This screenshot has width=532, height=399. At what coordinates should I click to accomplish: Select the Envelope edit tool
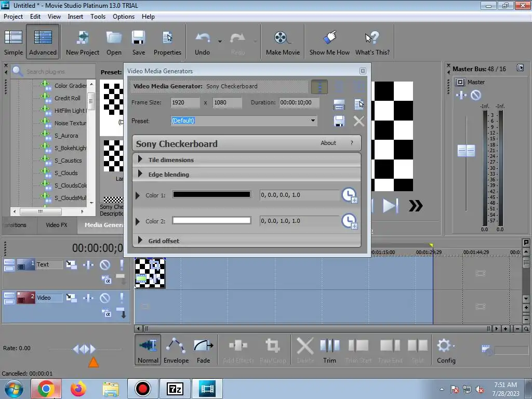point(176,350)
